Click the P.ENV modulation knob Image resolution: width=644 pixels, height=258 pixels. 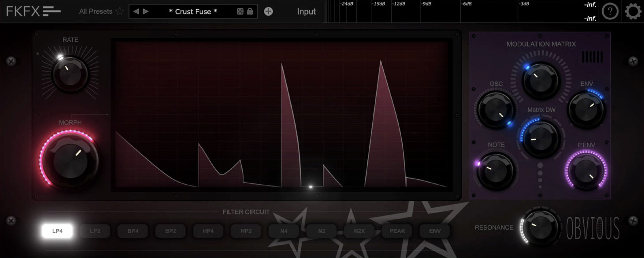(x=586, y=171)
